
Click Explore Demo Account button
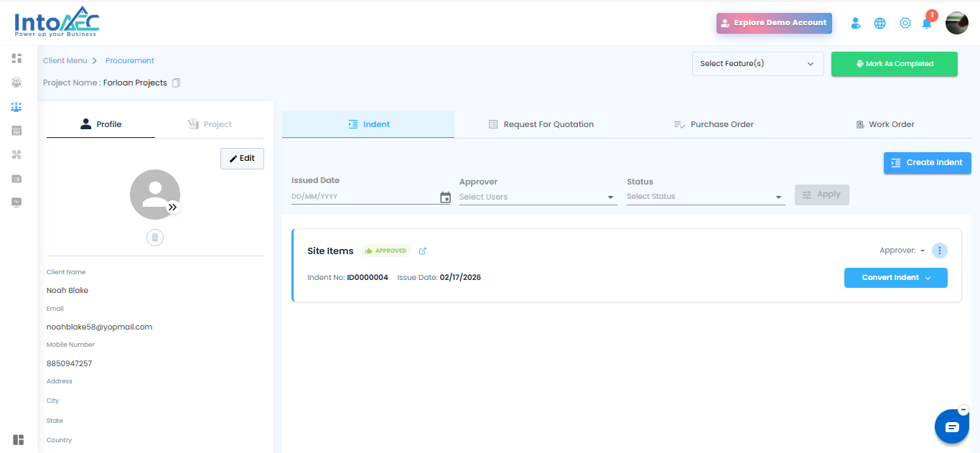[x=774, y=23]
